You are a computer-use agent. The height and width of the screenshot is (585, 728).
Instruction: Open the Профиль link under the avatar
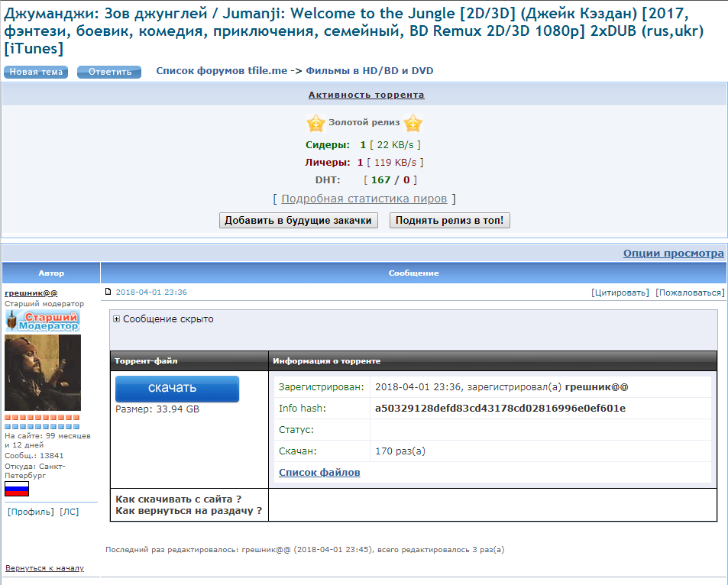(31, 512)
